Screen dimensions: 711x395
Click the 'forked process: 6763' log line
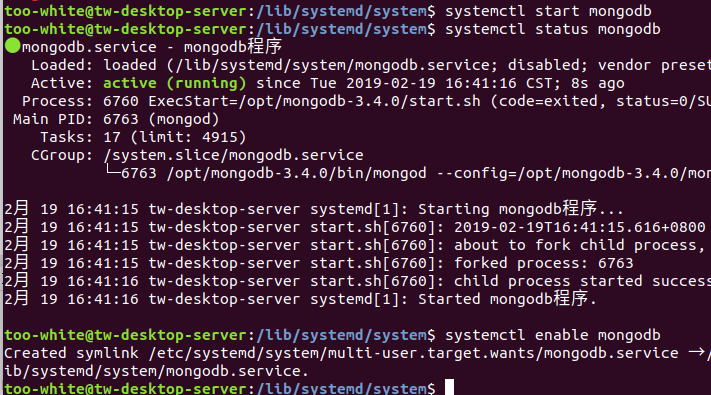(319, 263)
